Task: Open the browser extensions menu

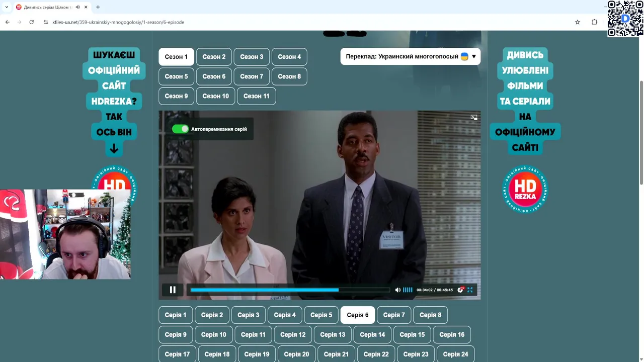Action: tap(594, 22)
